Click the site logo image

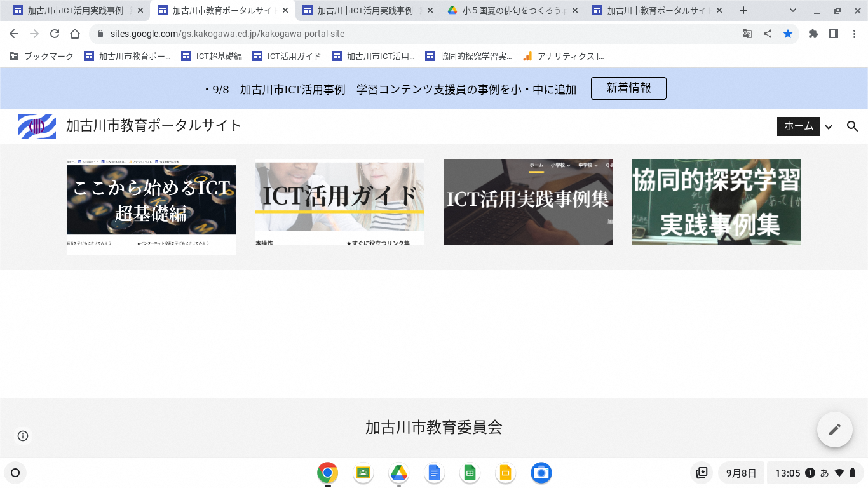[x=37, y=126]
